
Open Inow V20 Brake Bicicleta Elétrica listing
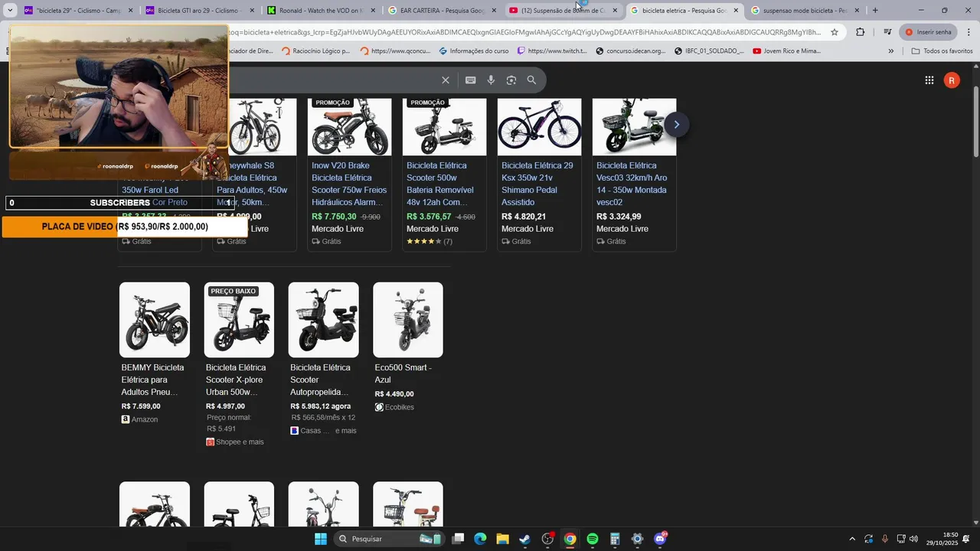click(x=348, y=184)
